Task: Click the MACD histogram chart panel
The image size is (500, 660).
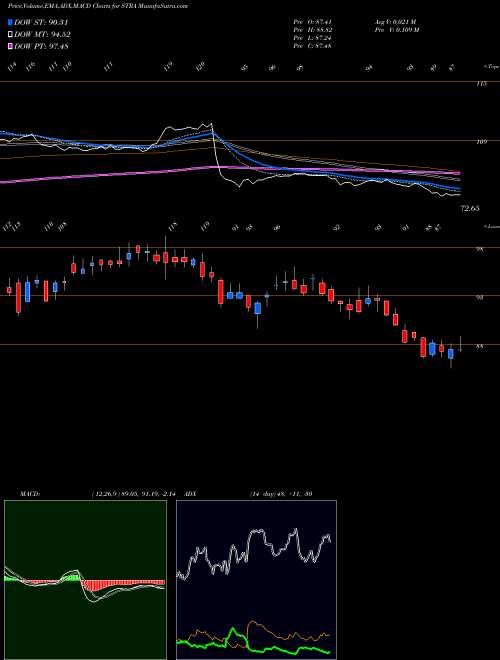Action: coord(85,580)
